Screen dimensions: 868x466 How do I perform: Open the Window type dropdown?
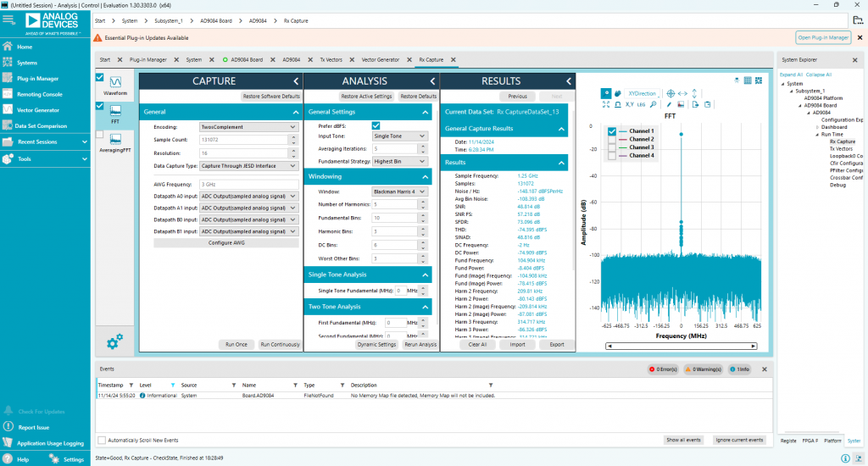tap(399, 191)
